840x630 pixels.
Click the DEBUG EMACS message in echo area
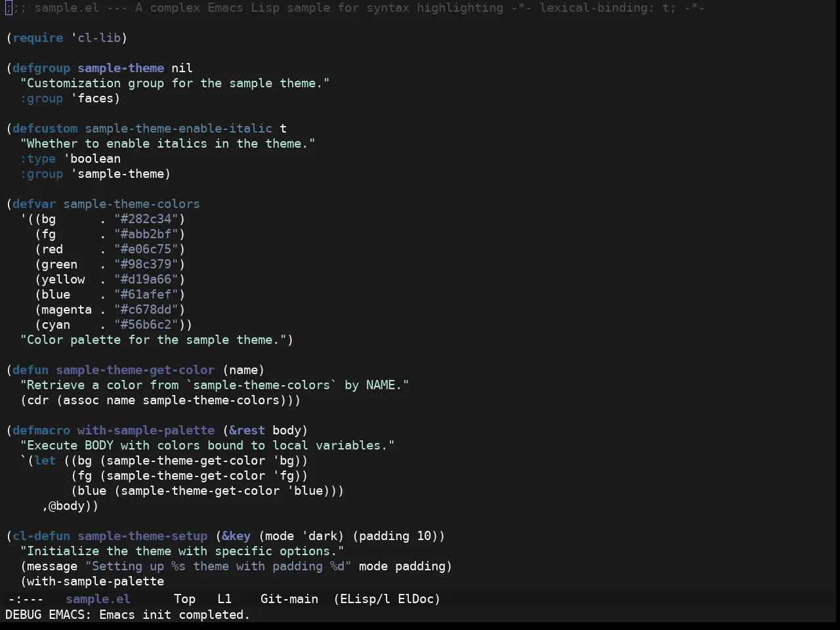[x=127, y=615]
